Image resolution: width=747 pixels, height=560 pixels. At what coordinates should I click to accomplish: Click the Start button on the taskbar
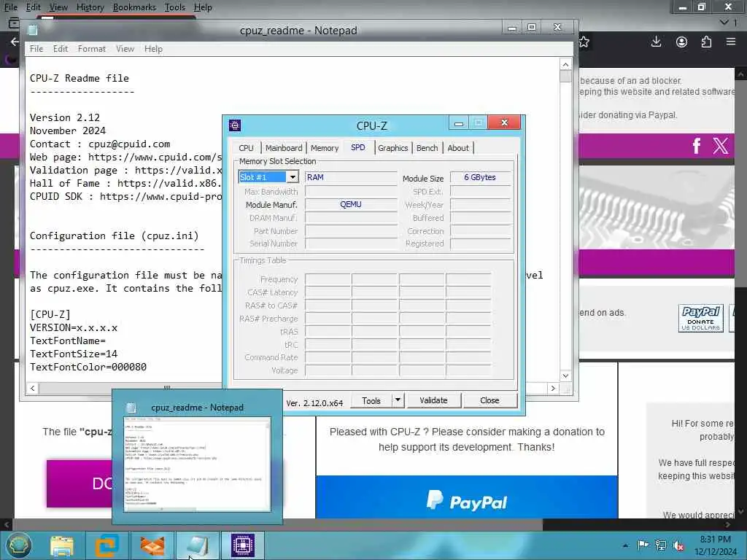click(18, 545)
